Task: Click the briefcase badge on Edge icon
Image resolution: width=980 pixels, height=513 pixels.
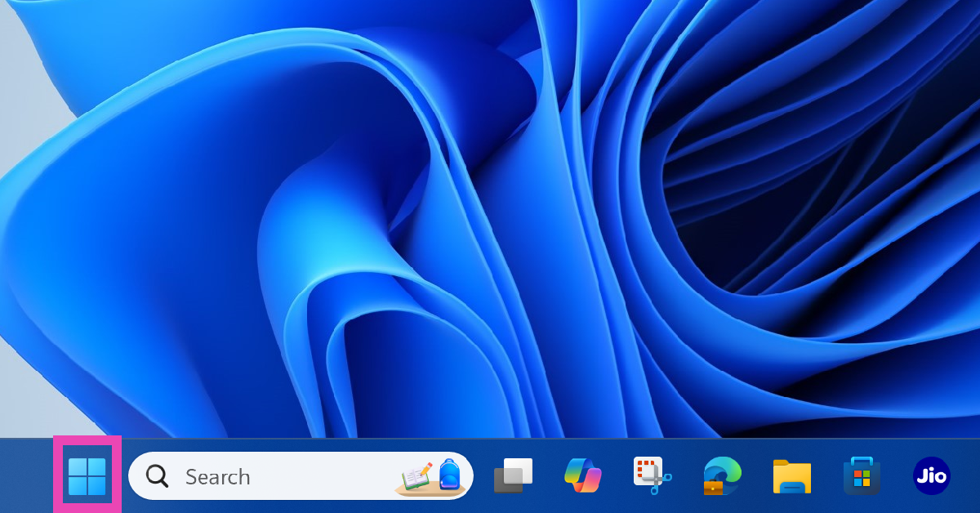Action: pyautogui.click(x=713, y=487)
